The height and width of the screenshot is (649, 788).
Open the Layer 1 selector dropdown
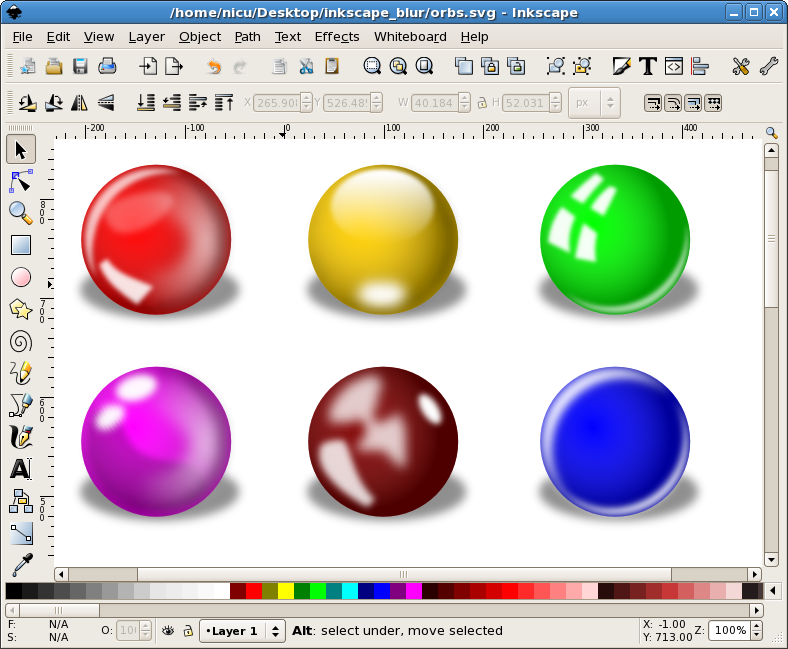click(x=243, y=631)
